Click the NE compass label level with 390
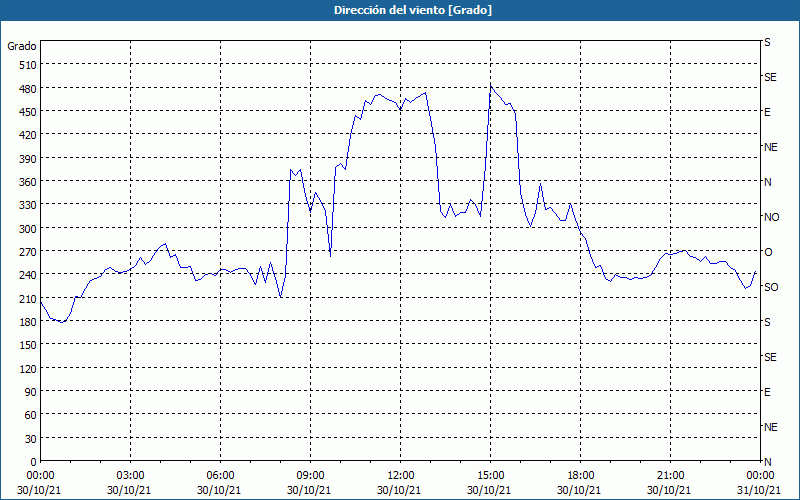The height and width of the screenshot is (500, 800). (x=770, y=147)
